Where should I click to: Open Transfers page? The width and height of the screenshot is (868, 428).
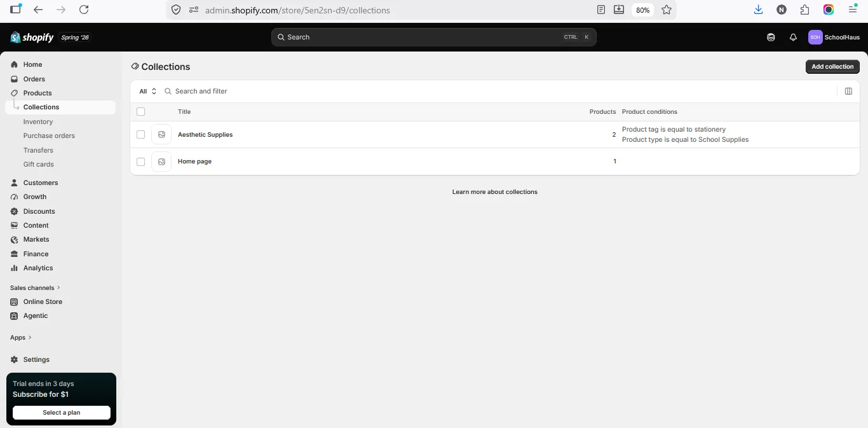[x=38, y=150]
